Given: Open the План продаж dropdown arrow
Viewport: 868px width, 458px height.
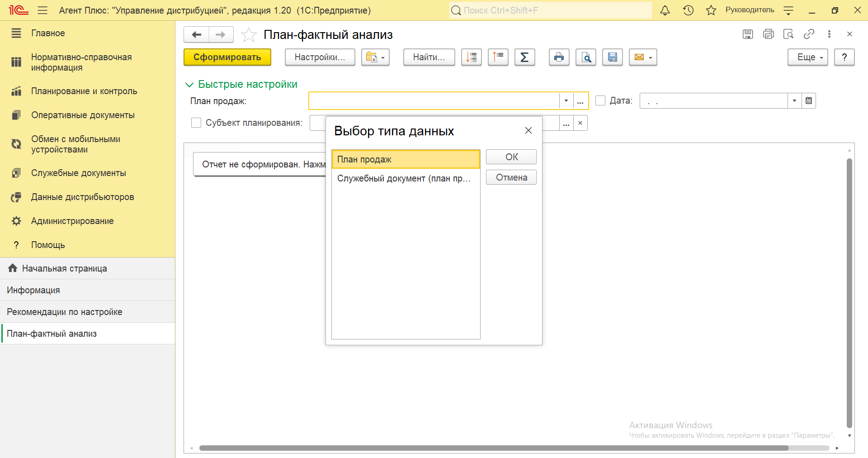Looking at the screenshot, I should (566, 101).
